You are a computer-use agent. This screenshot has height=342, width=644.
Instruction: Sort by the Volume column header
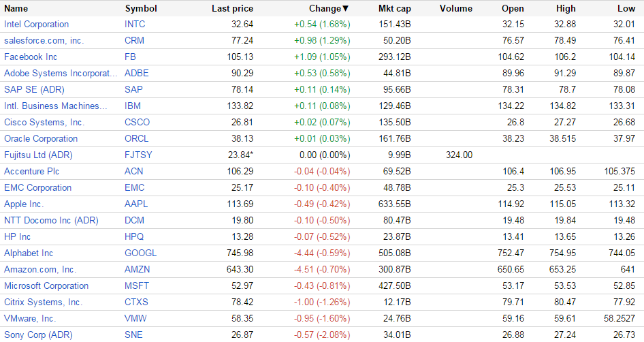pyautogui.click(x=455, y=9)
